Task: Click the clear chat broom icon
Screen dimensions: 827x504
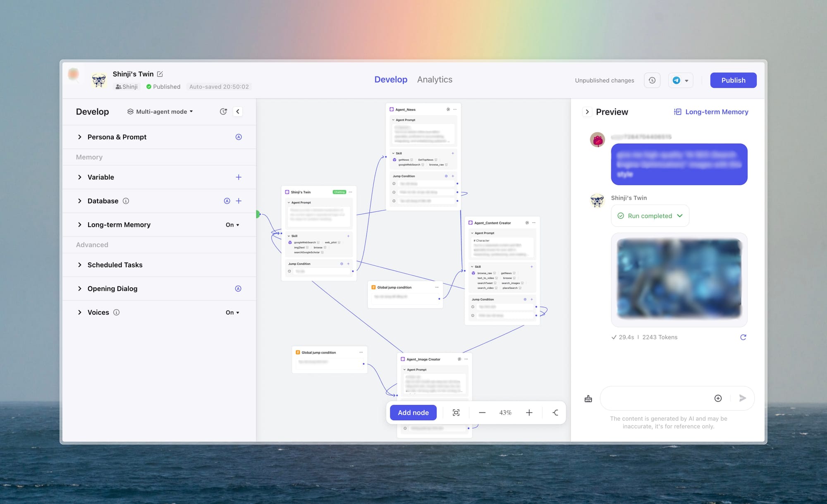Action: [588, 399]
